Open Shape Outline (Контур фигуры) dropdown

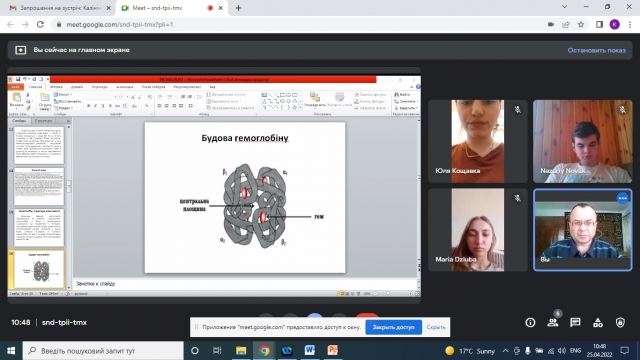pyautogui.click(x=370, y=101)
